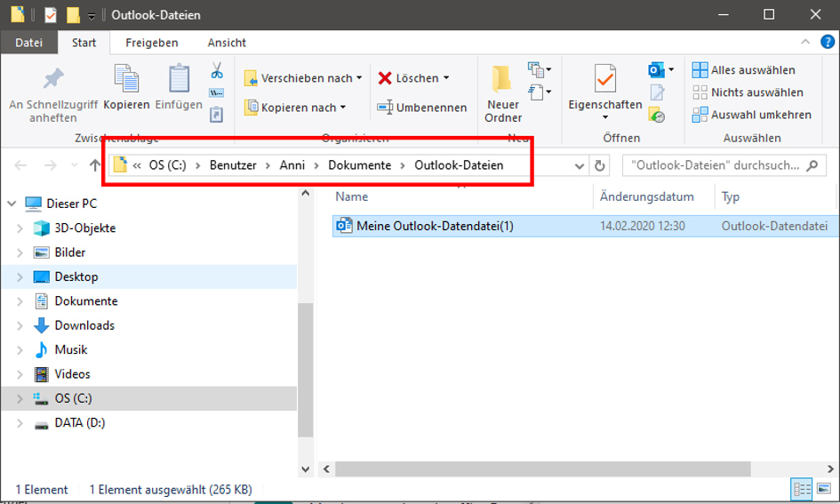The image size is (840, 504).
Task: Click Löschen button
Action: coord(408,78)
